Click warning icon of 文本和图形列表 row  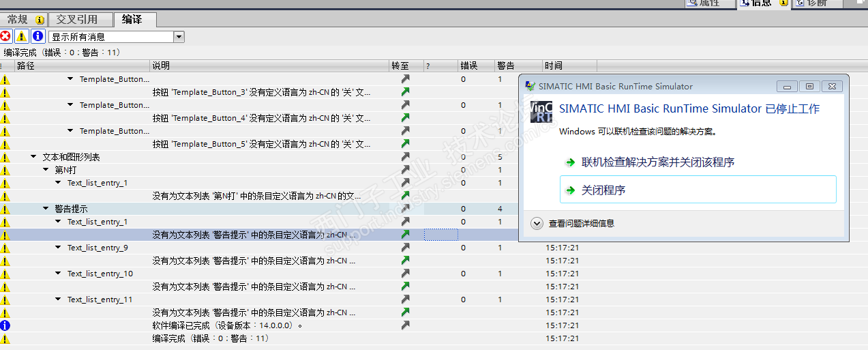pyautogui.click(x=5, y=157)
